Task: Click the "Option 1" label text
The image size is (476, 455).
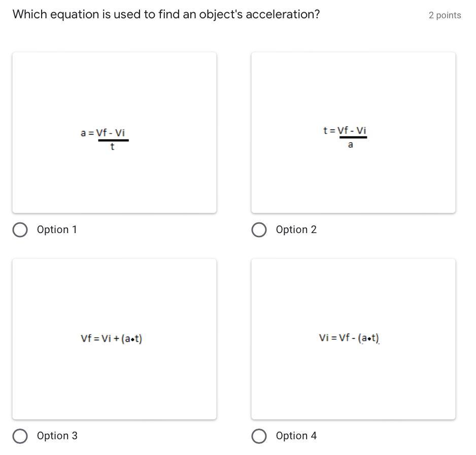Action: (x=57, y=230)
